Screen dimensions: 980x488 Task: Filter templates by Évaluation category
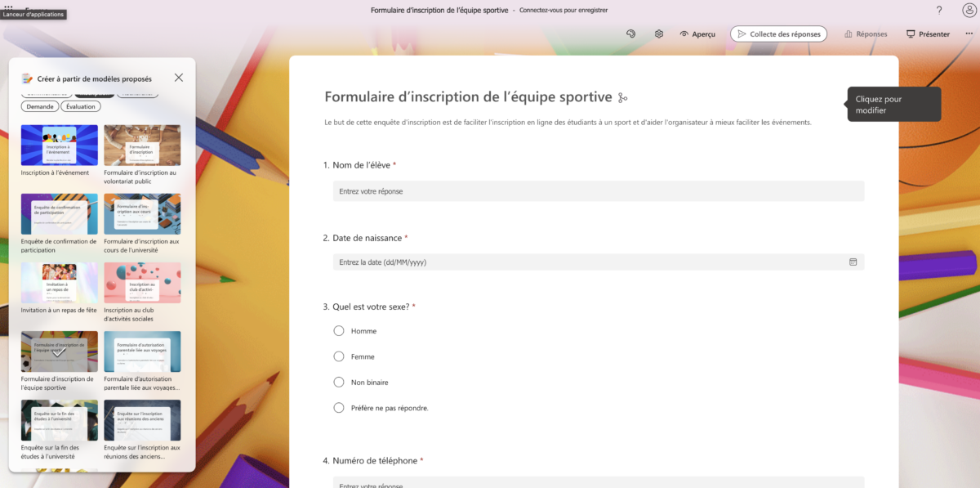(80, 105)
